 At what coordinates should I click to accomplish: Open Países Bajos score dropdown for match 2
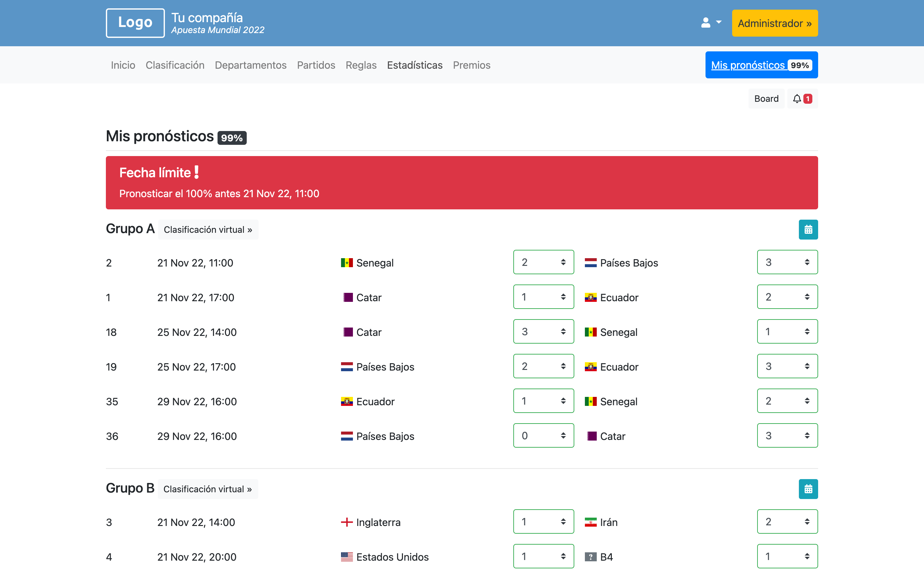pos(787,262)
